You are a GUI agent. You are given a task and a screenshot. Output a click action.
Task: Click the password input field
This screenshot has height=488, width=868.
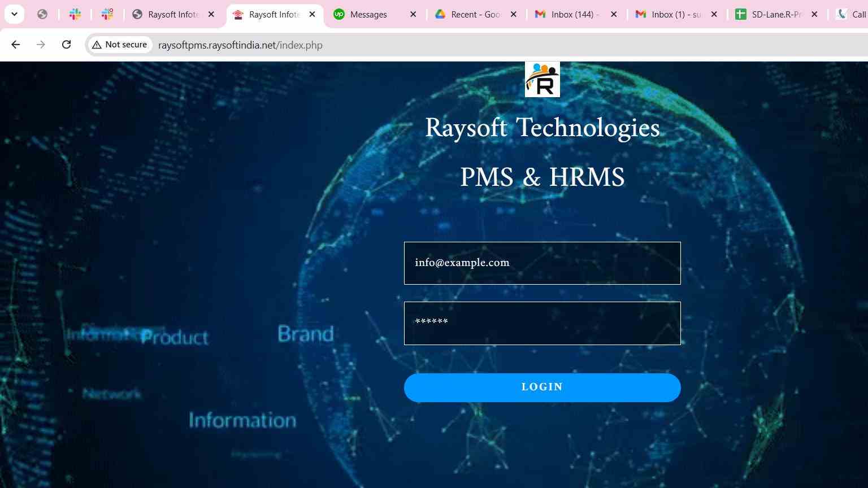(542, 323)
